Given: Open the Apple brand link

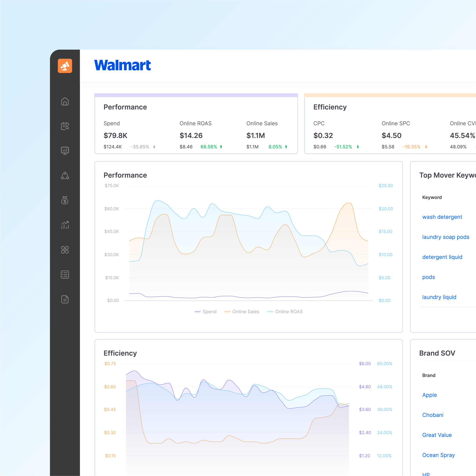Looking at the screenshot, I should (x=429, y=395).
